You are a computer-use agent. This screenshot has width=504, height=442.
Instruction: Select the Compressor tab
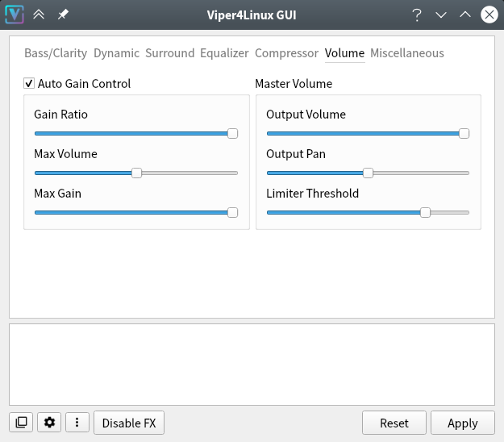(286, 53)
